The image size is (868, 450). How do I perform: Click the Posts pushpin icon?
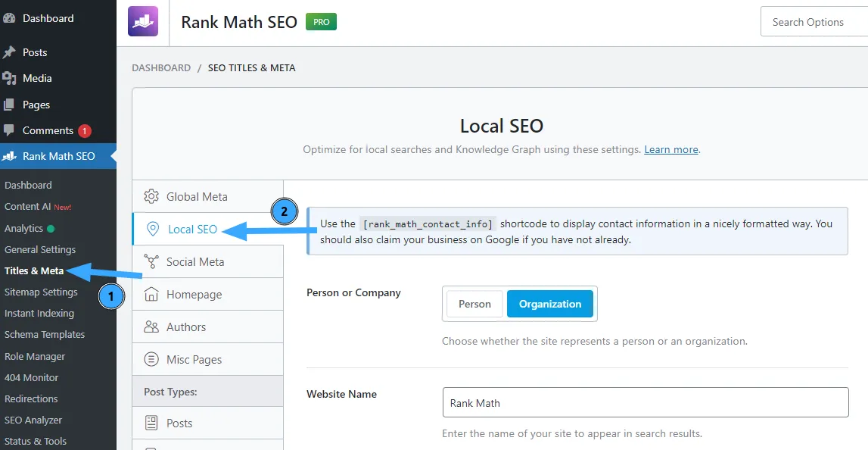(x=9, y=52)
